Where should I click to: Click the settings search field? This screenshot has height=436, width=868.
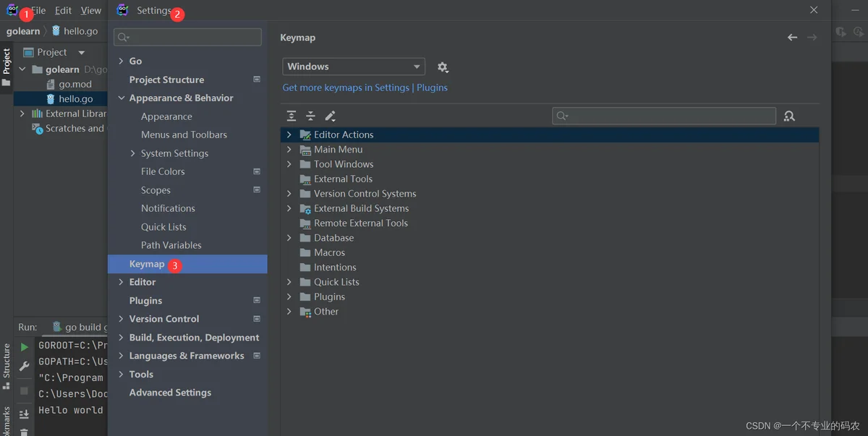187,37
